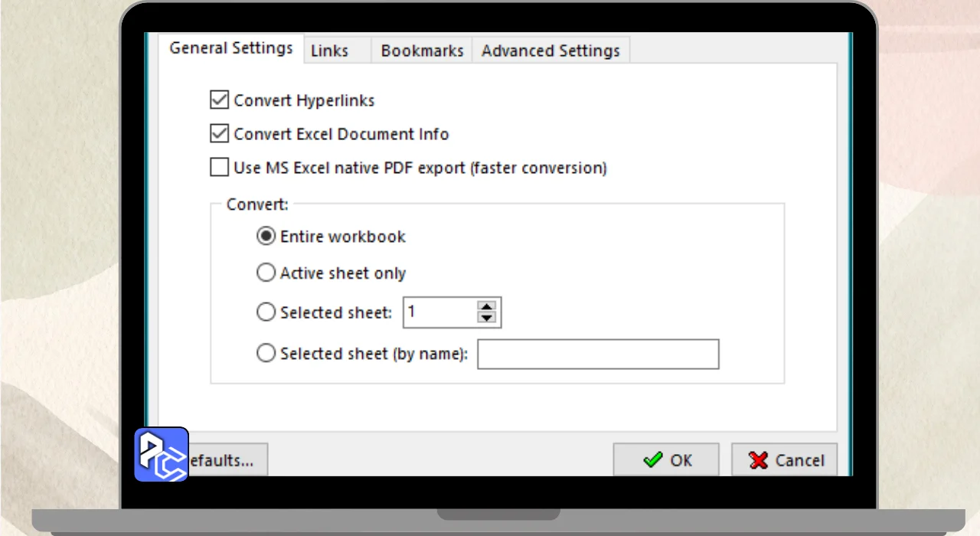
Task: Click the red X icon on Cancel
Action: 759,460
